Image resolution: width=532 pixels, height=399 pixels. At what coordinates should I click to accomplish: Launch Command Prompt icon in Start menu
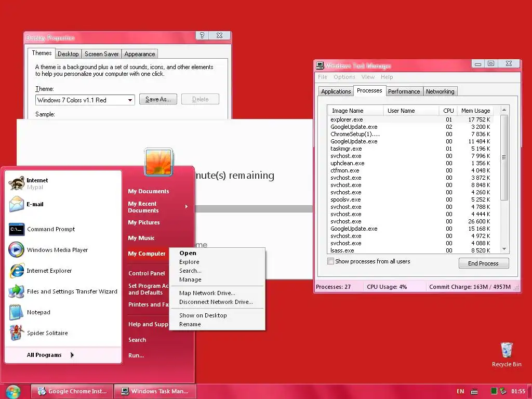[x=16, y=229]
